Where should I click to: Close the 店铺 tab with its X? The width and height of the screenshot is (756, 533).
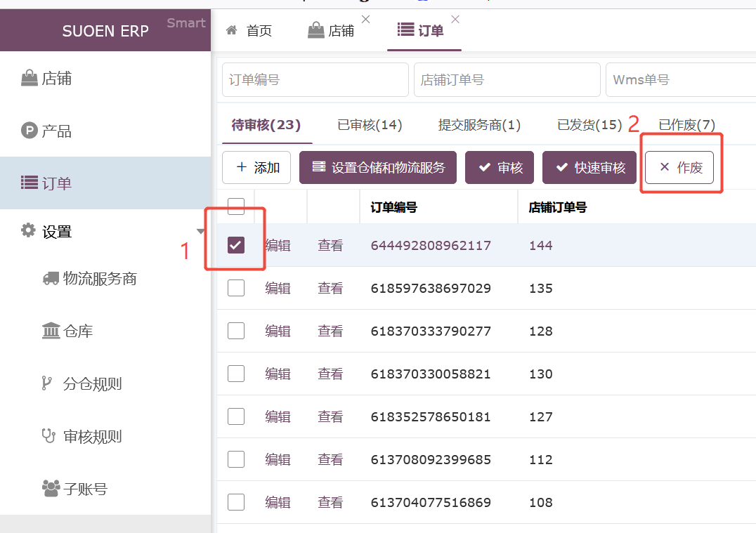(x=366, y=19)
